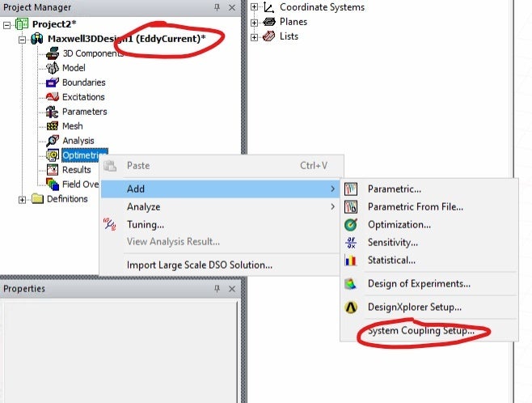
Task: Select the Parameters tree item label
Action: [85, 112]
